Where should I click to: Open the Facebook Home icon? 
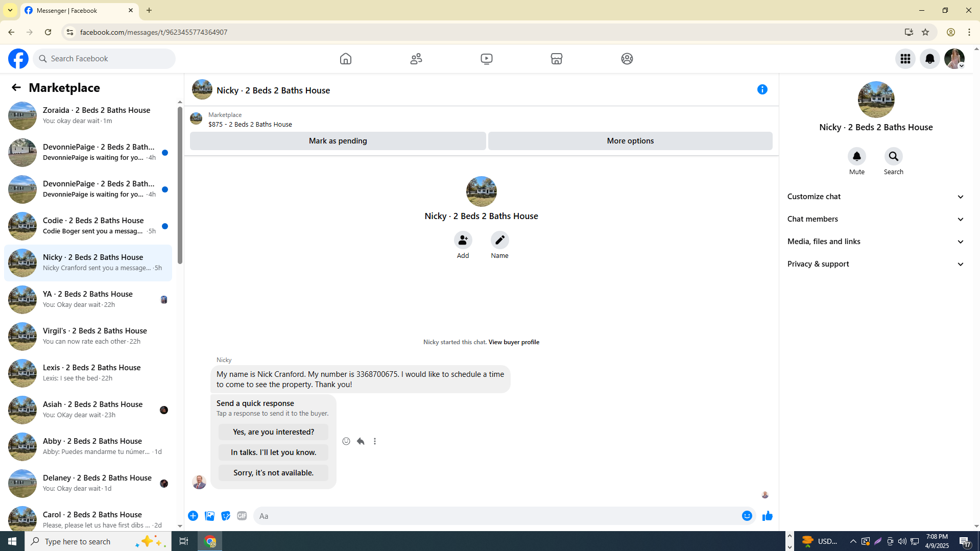[x=346, y=59]
